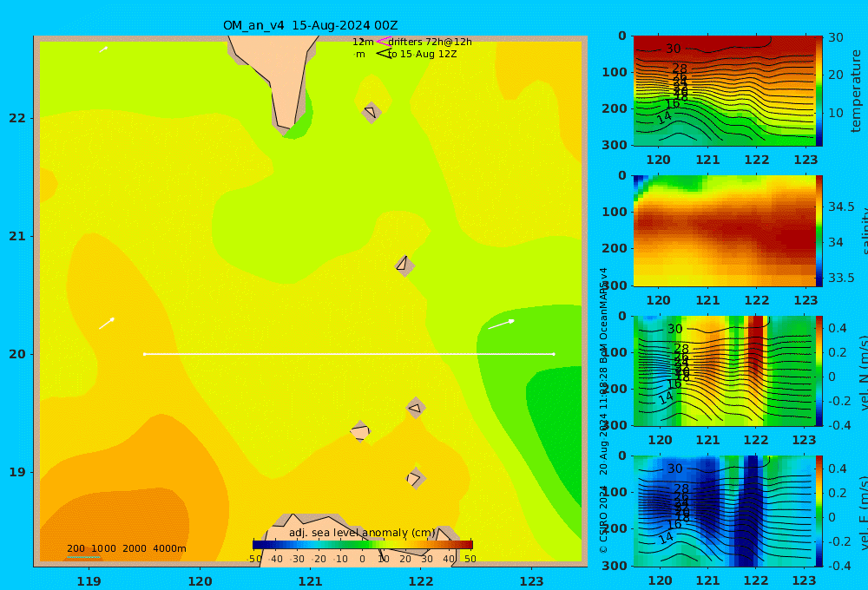This screenshot has height=590, width=868.
Task: Click latitude label '22' on the main map
Action: [17, 118]
